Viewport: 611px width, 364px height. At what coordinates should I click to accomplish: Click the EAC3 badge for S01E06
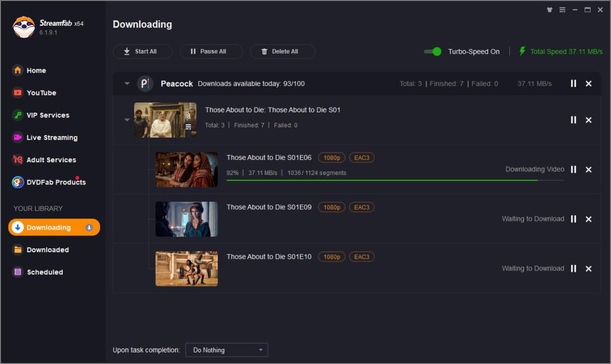[x=362, y=158]
